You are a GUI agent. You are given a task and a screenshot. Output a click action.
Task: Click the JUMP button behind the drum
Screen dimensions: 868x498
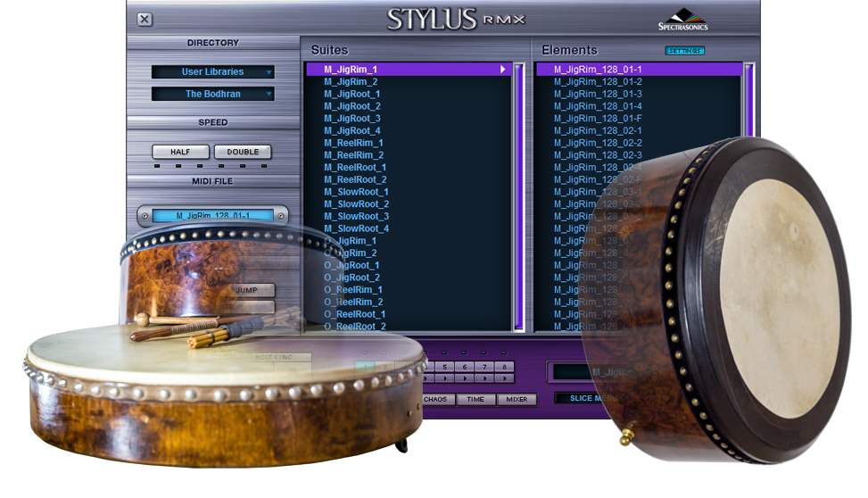tap(247, 290)
